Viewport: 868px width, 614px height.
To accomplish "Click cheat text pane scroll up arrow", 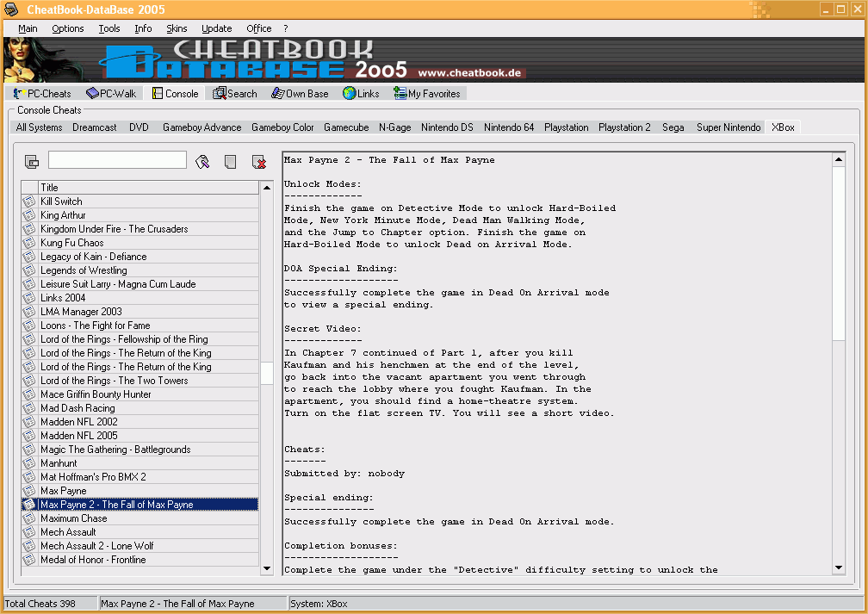I will [839, 159].
